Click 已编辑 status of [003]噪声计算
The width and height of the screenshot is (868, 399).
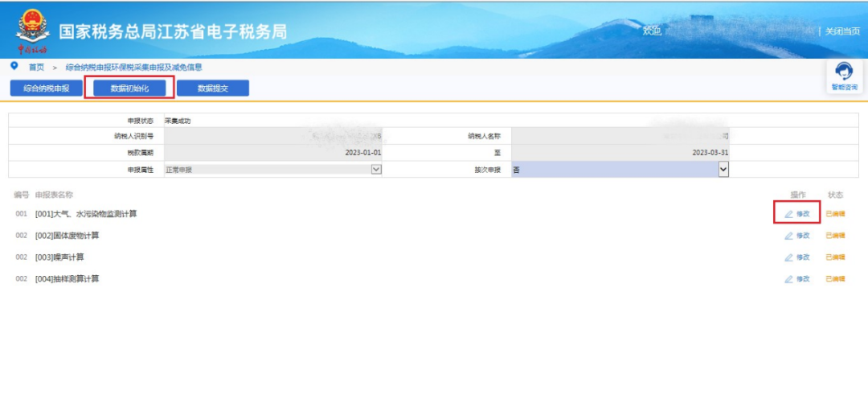pyautogui.click(x=835, y=257)
